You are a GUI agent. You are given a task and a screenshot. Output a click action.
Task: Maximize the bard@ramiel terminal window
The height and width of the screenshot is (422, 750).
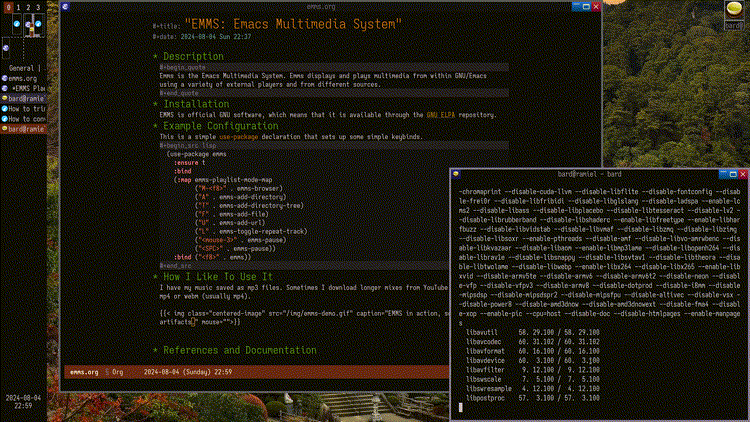[733, 174]
